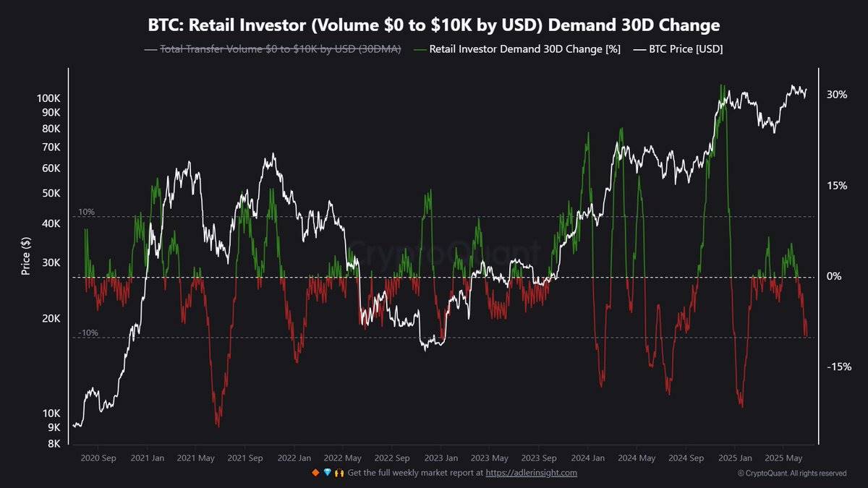Select the 2024 Jan x-axis label
This screenshot has width=868, height=488.
point(588,458)
